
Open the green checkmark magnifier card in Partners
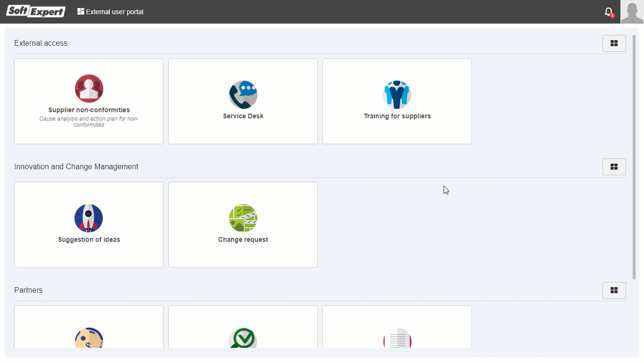[x=243, y=327]
